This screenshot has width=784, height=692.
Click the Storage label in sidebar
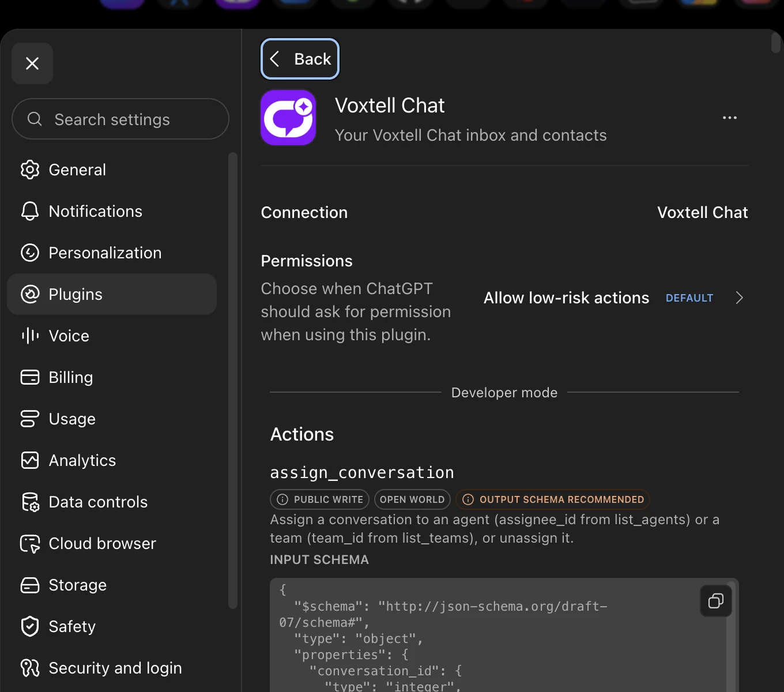(78, 585)
